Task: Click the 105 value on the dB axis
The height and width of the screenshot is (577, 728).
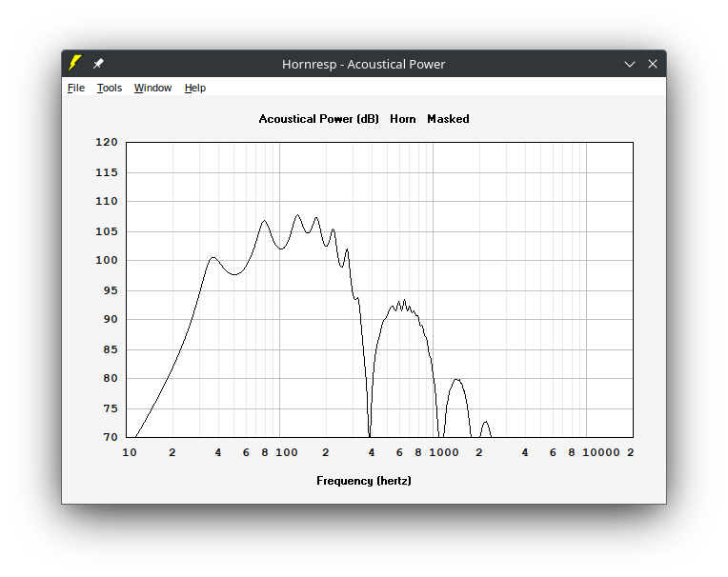Action: [x=107, y=231]
